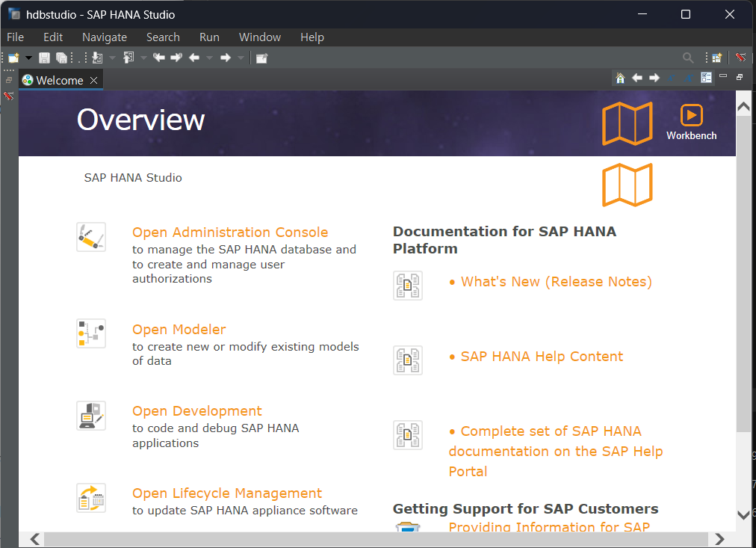This screenshot has height=548, width=756.
Task: Go to Next Edit Location icon
Action: 176,58
